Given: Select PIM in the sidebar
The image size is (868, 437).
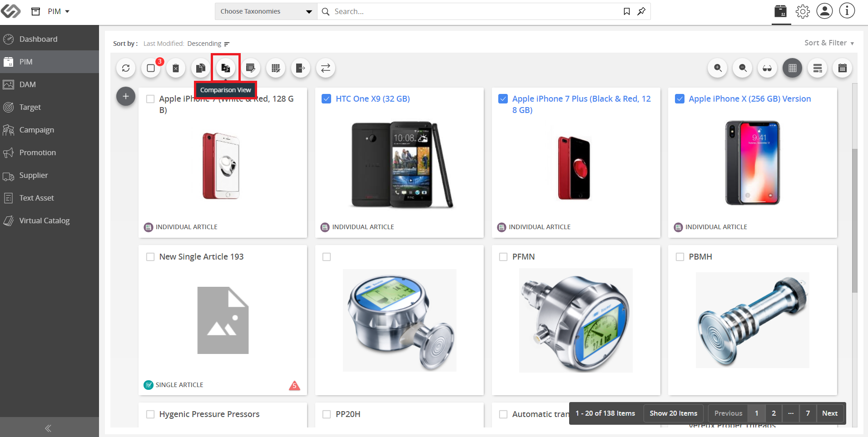Looking at the screenshot, I should [50, 62].
